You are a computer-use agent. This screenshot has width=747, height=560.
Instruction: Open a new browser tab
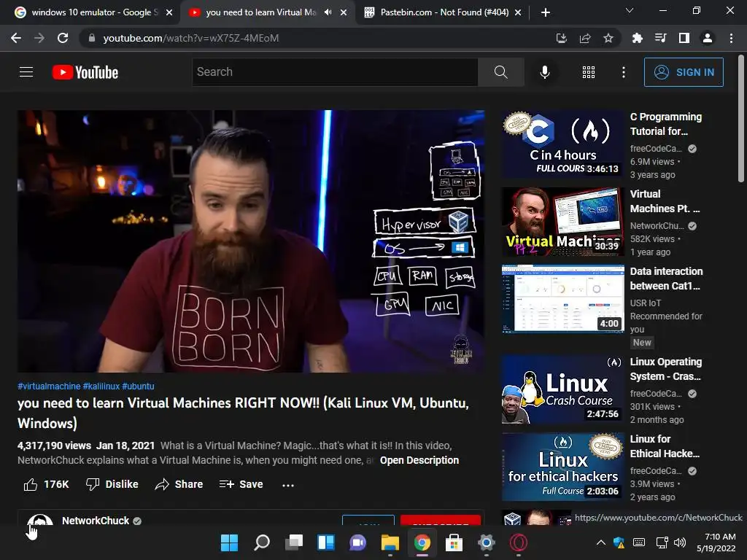546,12
